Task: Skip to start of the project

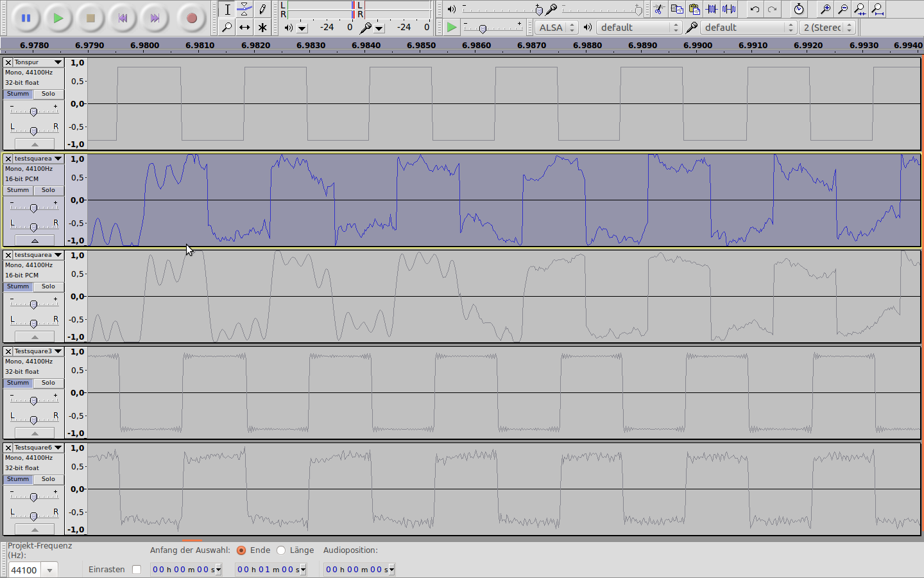Action: click(x=123, y=18)
